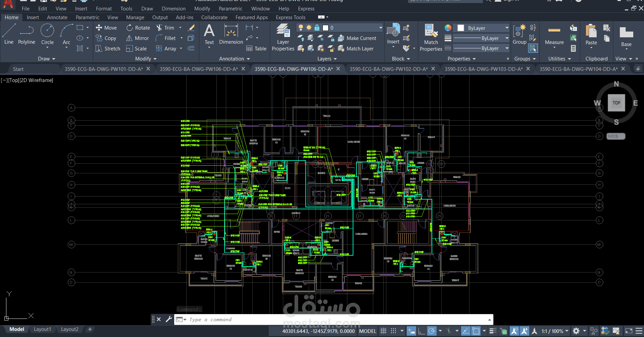
Task: Click Match Layer button
Action: pyautogui.click(x=356, y=49)
